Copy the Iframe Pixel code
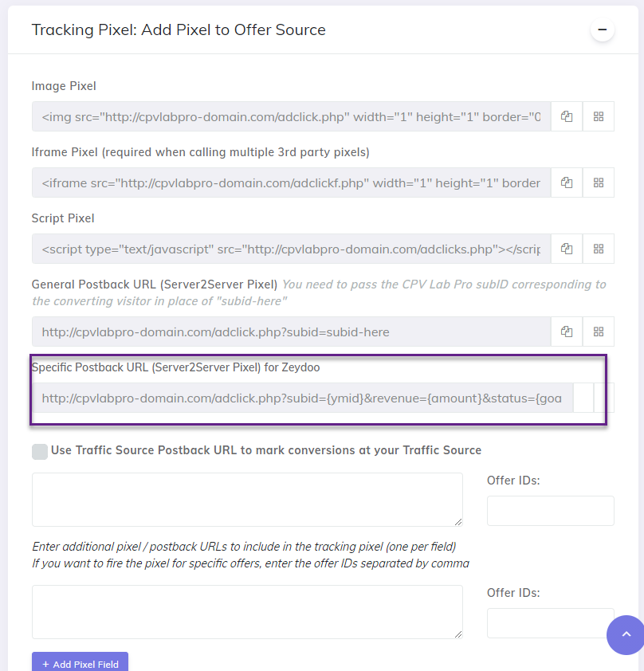644x671 pixels. point(567,182)
